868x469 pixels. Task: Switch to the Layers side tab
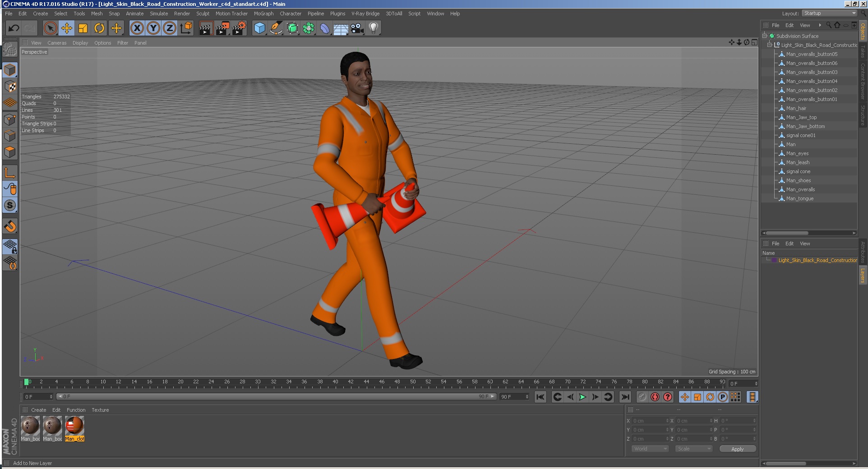click(x=863, y=276)
